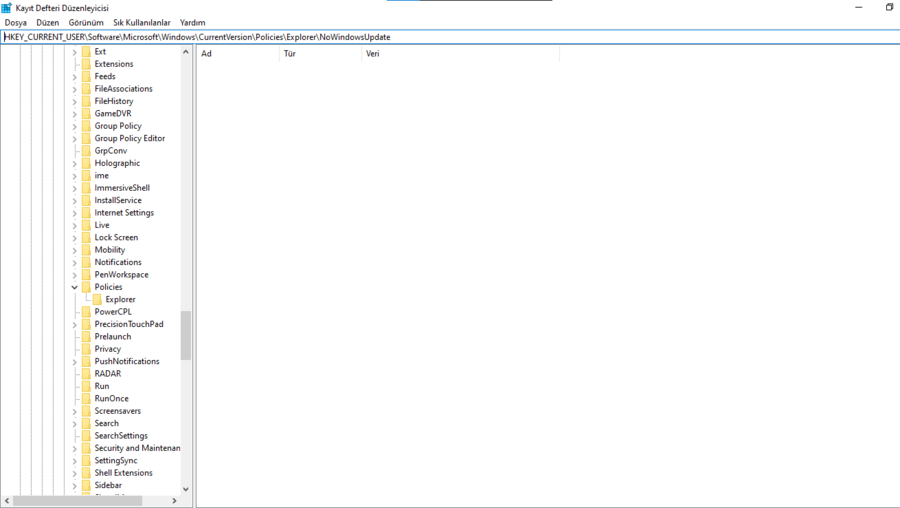Expand the FileAssociations key

point(75,89)
